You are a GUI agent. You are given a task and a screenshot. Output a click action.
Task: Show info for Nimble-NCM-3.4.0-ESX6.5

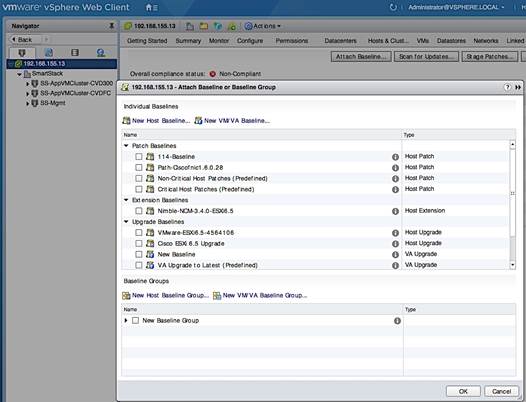point(396,211)
